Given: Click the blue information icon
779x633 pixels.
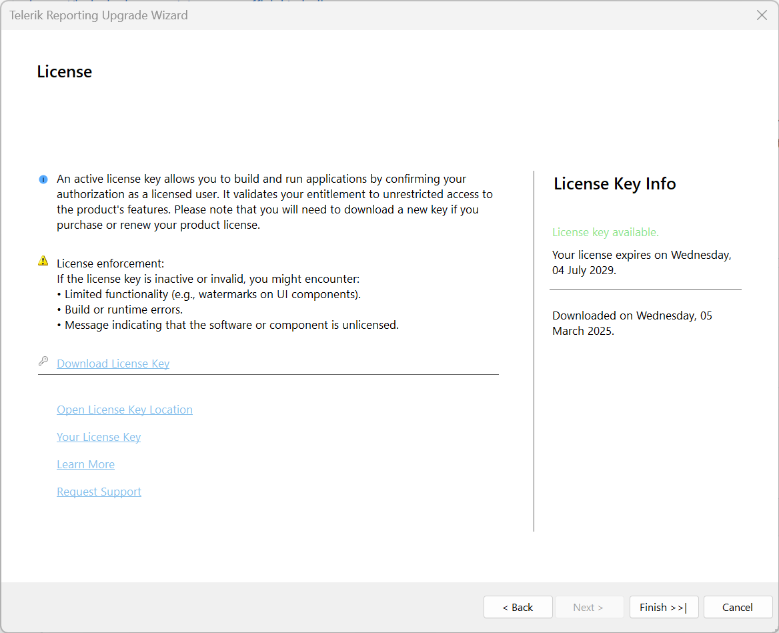Looking at the screenshot, I should point(43,179).
